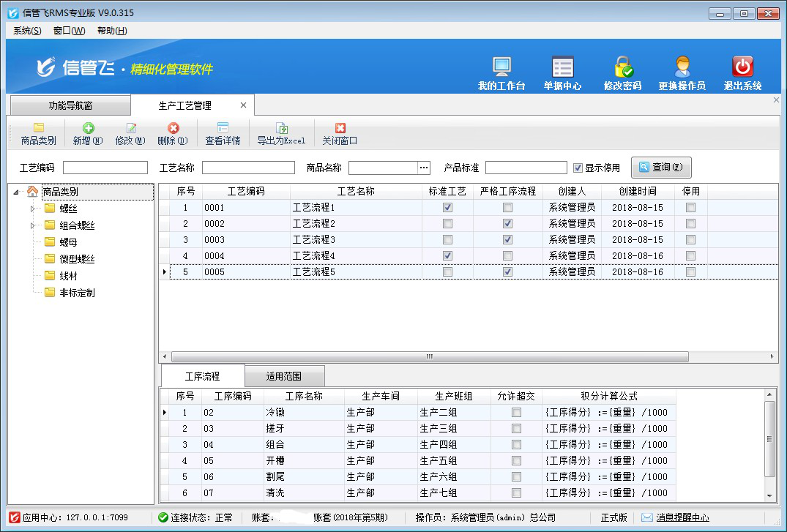
Task: Click the Switch Operator (更换操作员) icon
Action: (682, 67)
